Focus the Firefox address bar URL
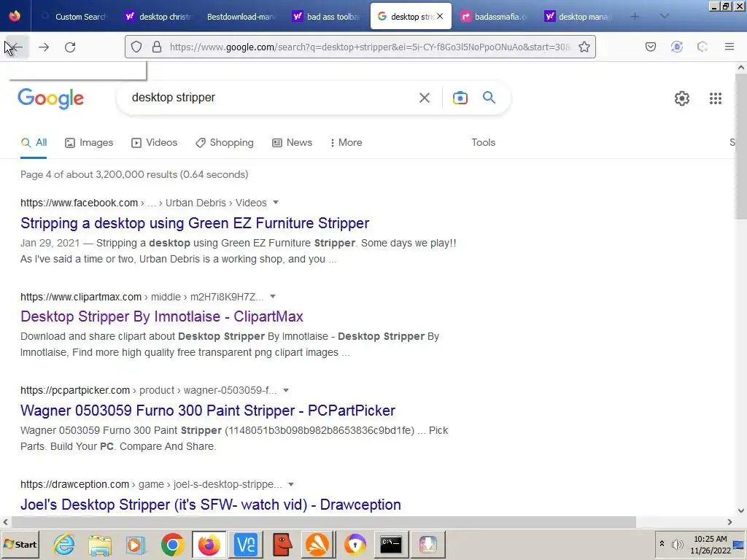Image resolution: width=747 pixels, height=560 pixels. (x=369, y=47)
